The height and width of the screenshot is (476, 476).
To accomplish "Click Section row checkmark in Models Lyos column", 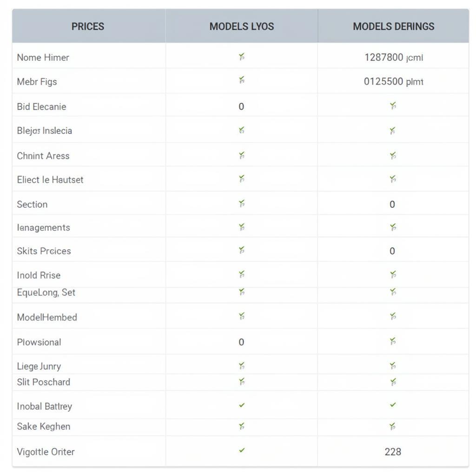I will tap(242, 204).
